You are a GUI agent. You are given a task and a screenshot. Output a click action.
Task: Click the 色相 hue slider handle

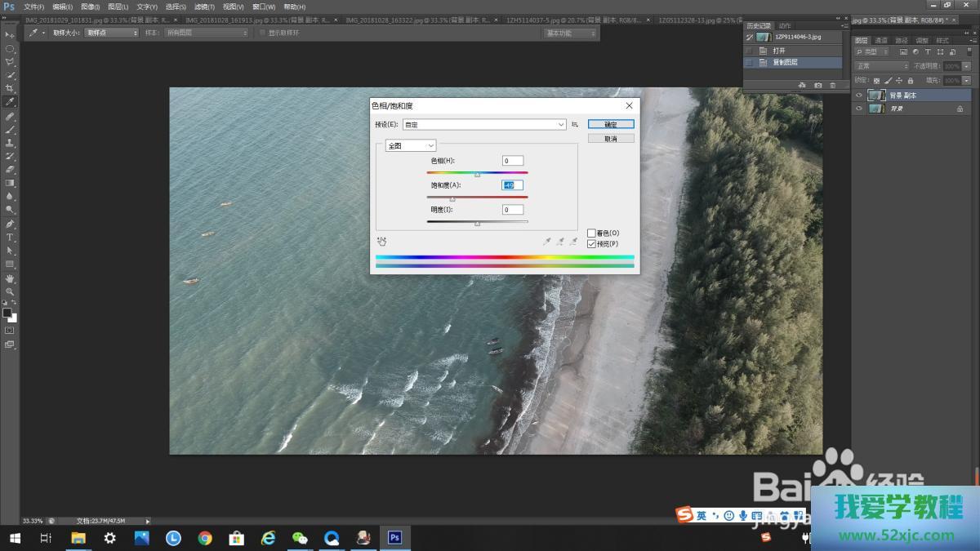coord(477,174)
